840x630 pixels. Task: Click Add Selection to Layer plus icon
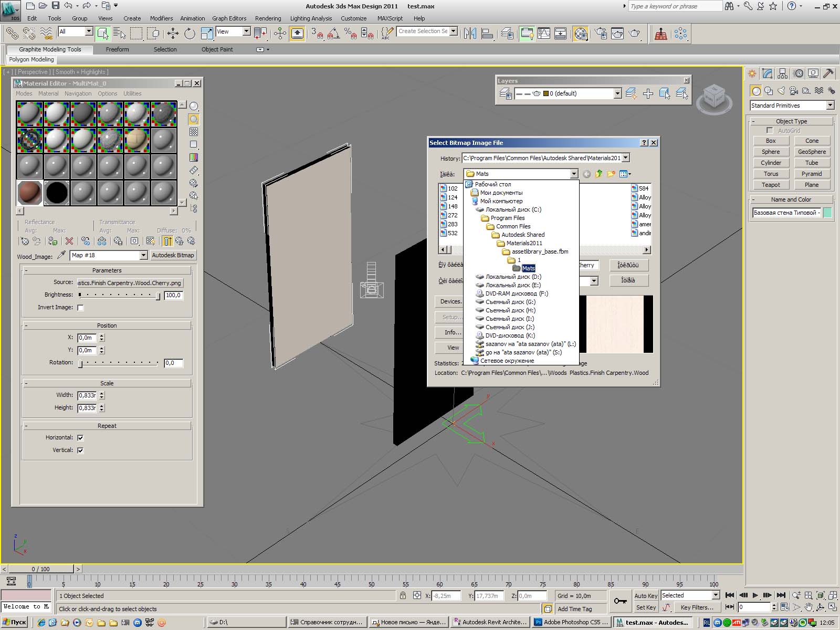[x=648, y=93]
